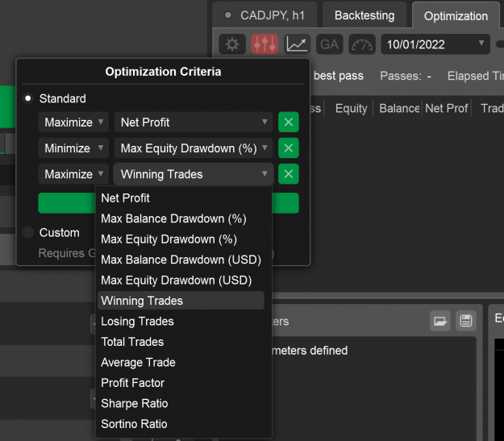The width and height of the screenshot is (504, 441).
Task: Switch to the Optimization tab
Action: [456, 16]
